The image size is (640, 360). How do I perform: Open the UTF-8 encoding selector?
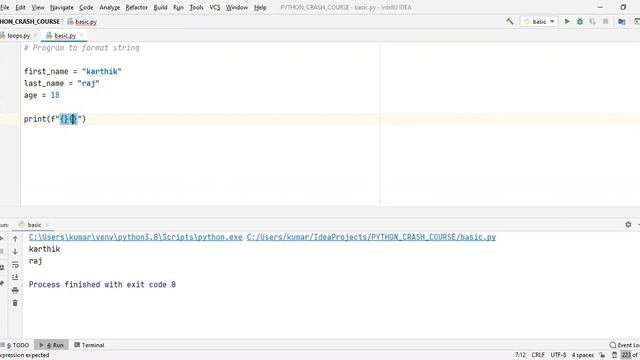point(558,355)
